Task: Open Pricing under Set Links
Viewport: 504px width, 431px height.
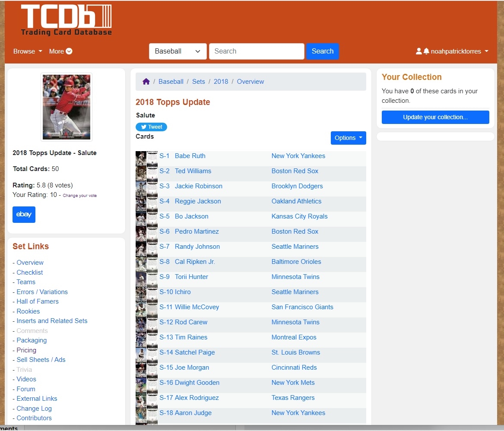Action: (26, 350)
